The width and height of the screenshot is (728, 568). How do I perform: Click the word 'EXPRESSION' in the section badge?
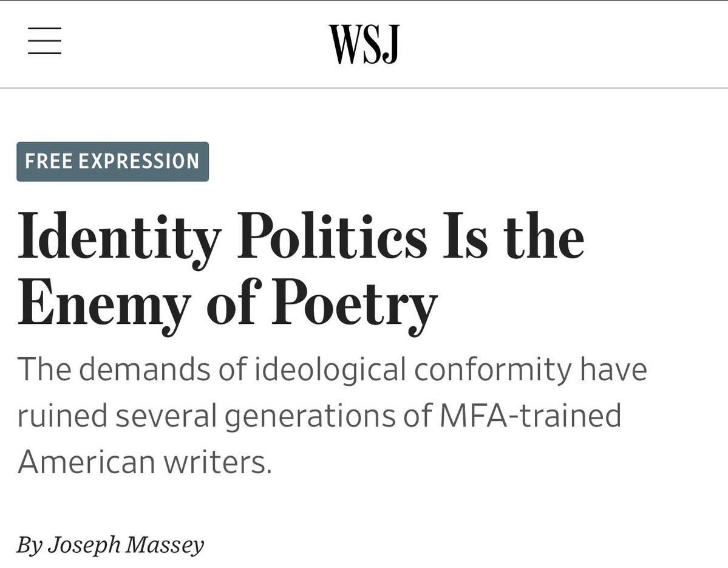tap(139, 162)
